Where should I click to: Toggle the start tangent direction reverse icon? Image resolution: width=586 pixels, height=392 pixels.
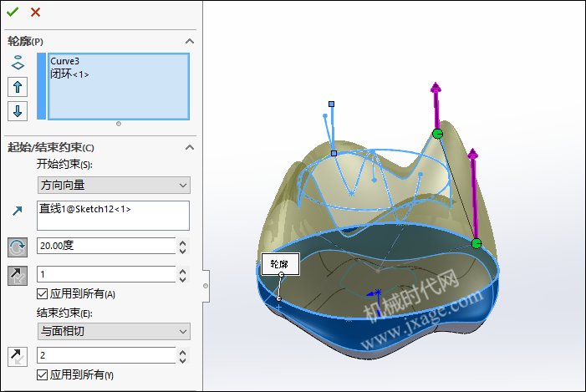[18, 276]
